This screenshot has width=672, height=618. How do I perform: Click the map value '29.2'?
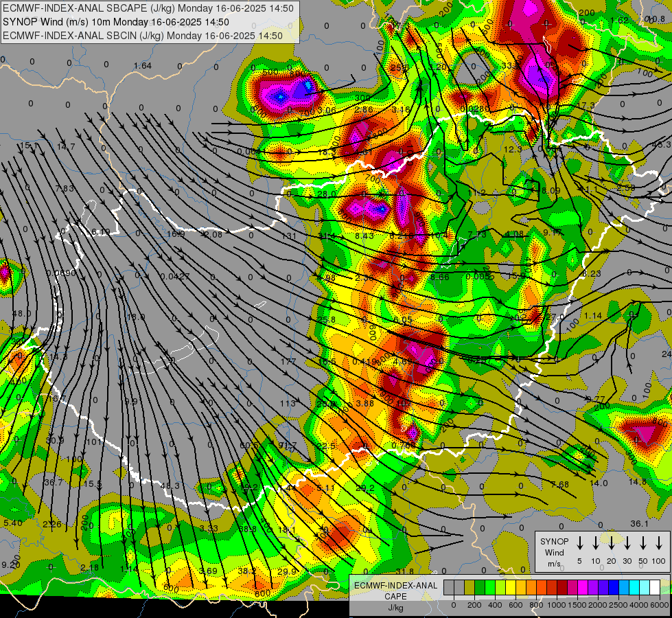pyautogui.click(x=365, y=488)
